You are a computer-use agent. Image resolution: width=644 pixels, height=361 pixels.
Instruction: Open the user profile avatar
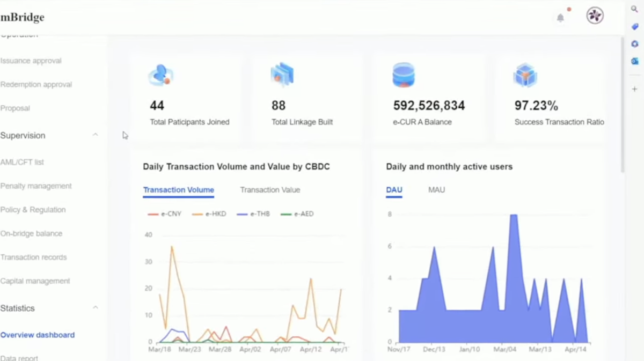coord(595,16)
